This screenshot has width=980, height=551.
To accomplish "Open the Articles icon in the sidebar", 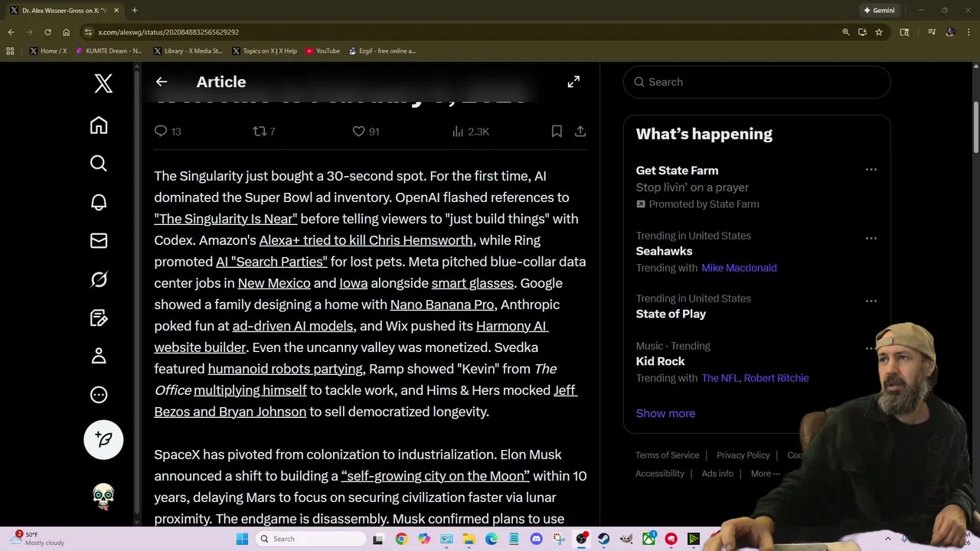I will (x=99, y=318).
